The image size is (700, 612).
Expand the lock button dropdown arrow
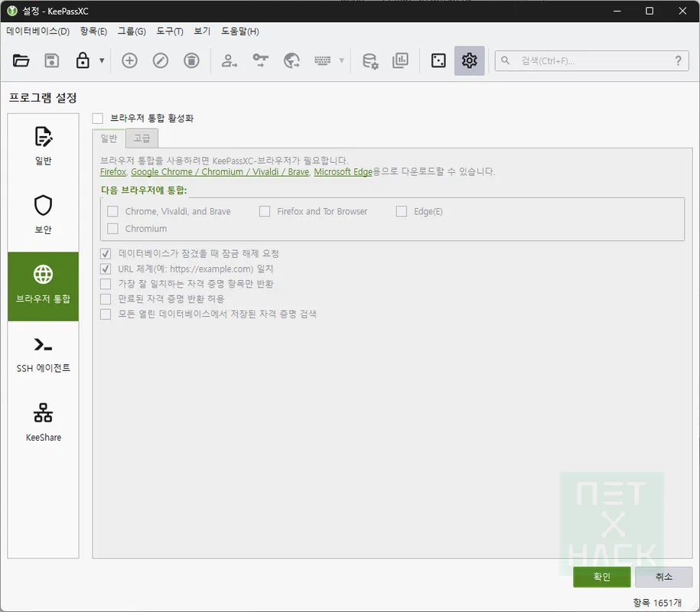[x=102, y=60]
